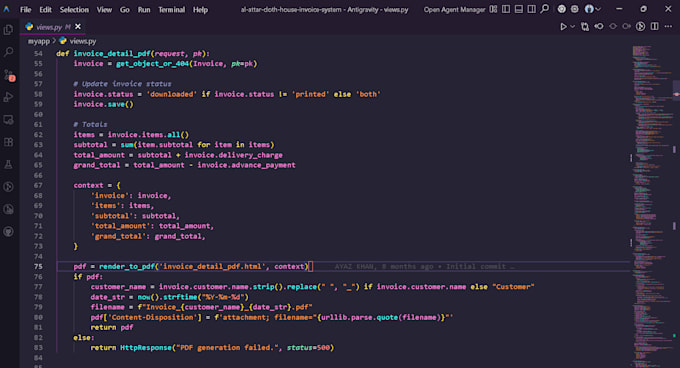680x368 pixels.
Task: Toggle the bottom panel visibility
Action: (519, 9)
